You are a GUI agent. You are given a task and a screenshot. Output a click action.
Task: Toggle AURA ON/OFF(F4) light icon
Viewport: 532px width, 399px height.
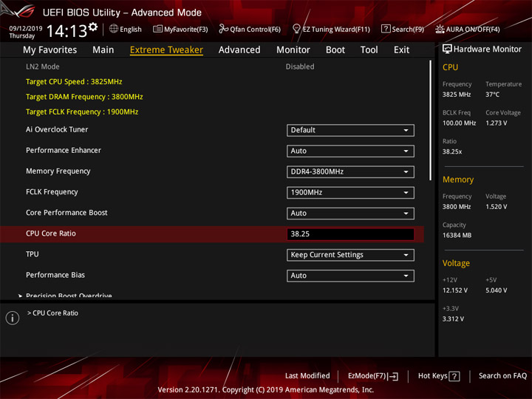440,29
